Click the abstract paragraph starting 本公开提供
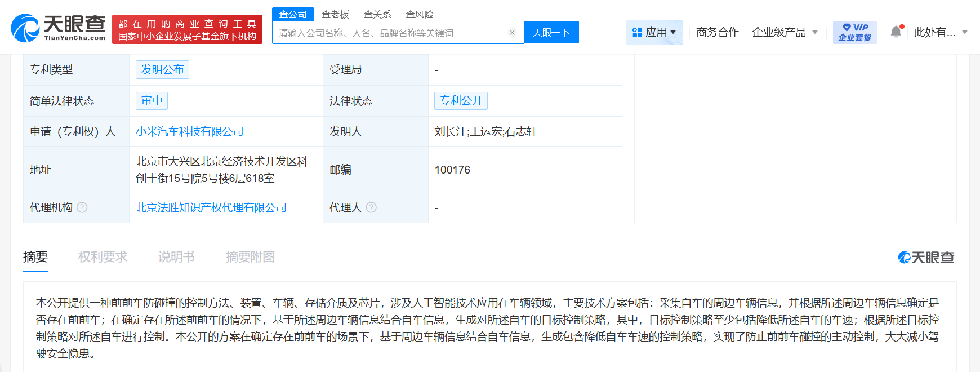 click(488, 328)
